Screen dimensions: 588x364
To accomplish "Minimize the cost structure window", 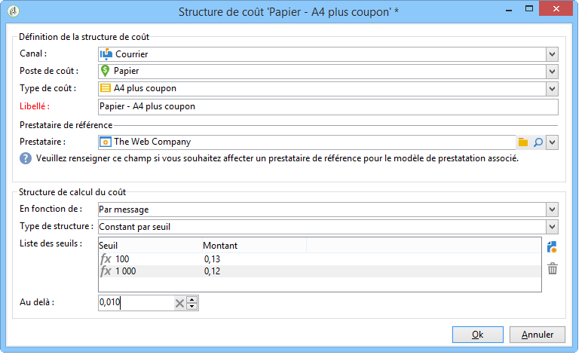I will tap(509, 10).
